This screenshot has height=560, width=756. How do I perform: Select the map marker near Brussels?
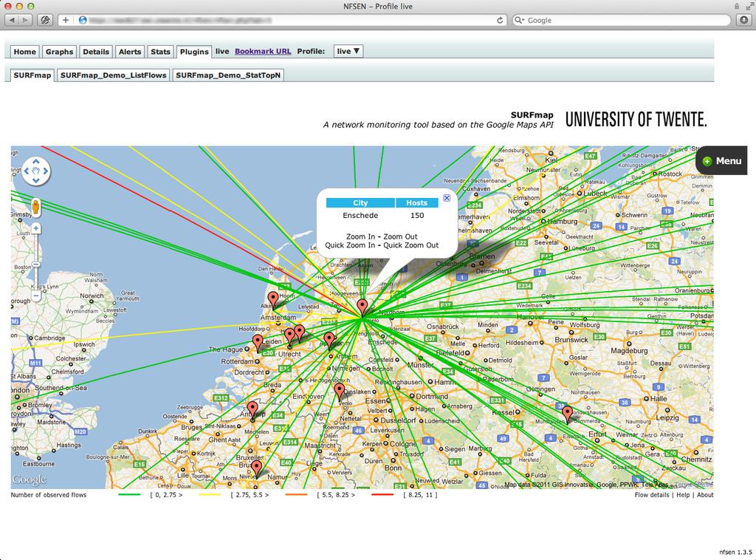point(256,469)
